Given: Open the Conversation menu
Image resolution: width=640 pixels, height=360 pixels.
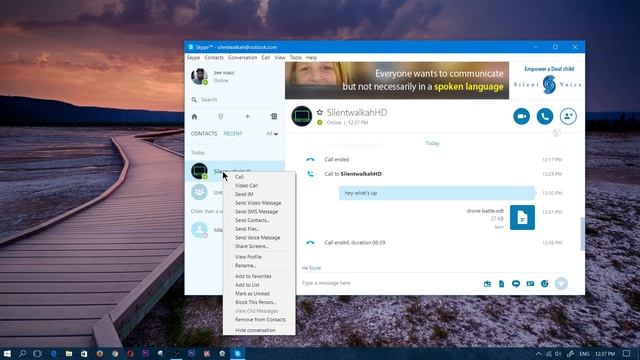Looking at the screenshot, I should (242, 58).
